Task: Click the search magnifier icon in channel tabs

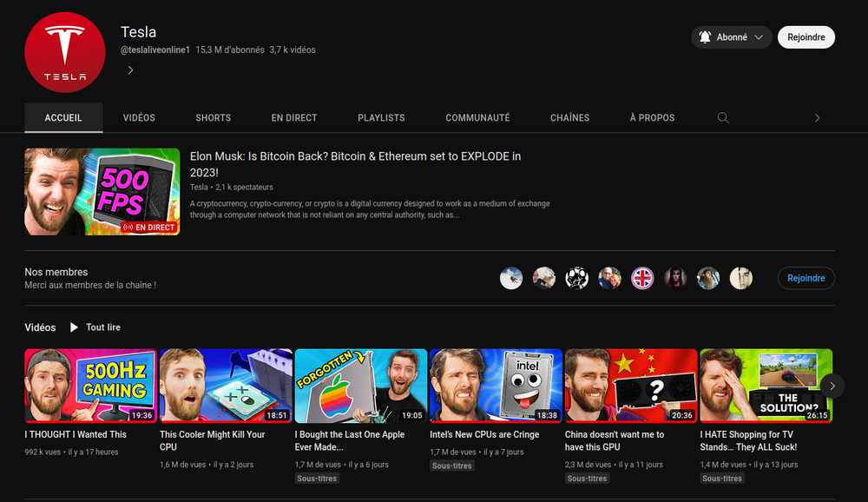Action: [x=723, y=117]
